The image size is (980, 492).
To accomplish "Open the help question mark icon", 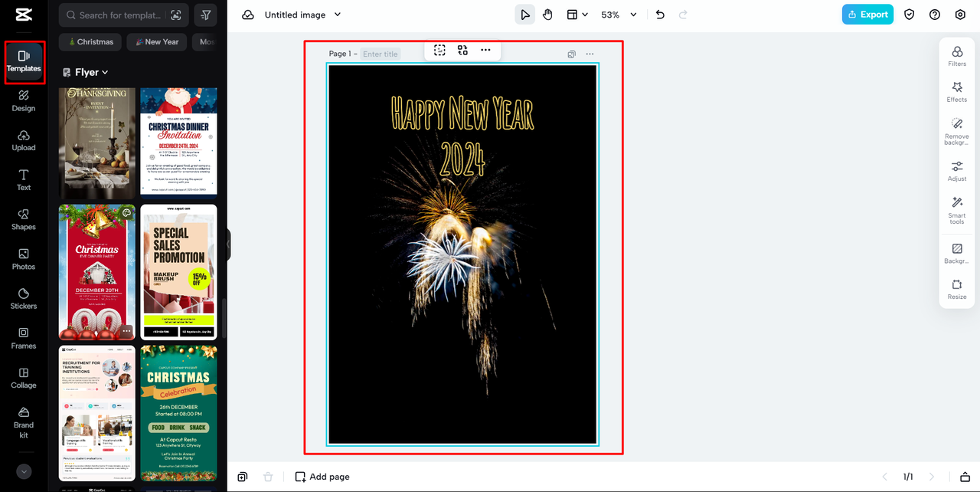I will click(935, 15).
